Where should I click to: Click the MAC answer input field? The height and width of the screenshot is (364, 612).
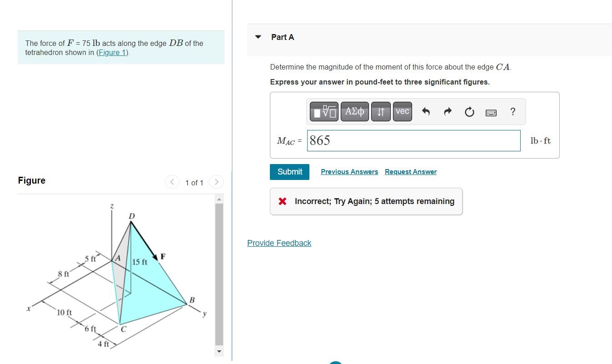(x=413, y=140)
